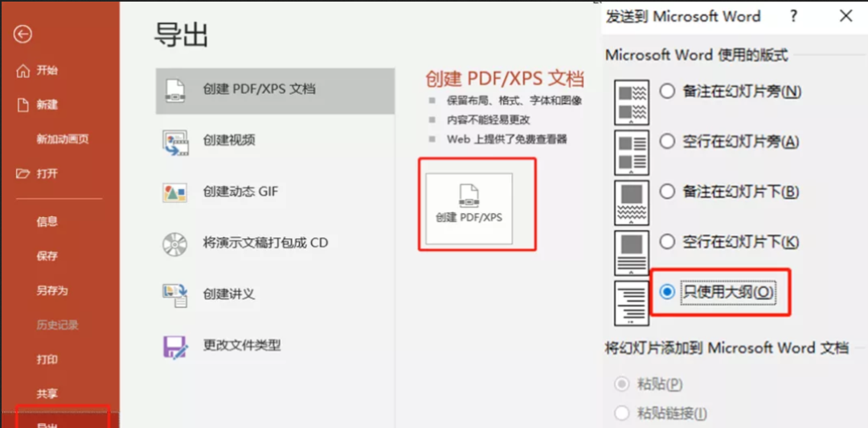Image resolution: width=868 pixels, height=428 pixels.
Task: Click the 更改文件类型 floppy disk icon
Action: pos(175,346)
